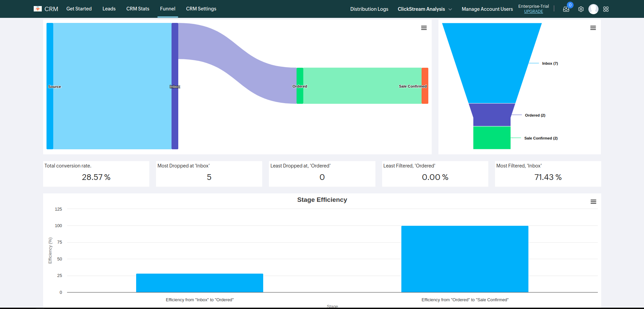Switch to the CRM Stats tab
The height and width of the screenshot is (309, 644).
click(138, 9)
